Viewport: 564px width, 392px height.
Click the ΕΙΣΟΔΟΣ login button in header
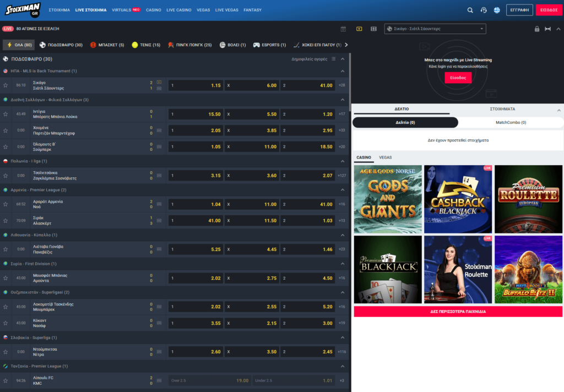549,10
